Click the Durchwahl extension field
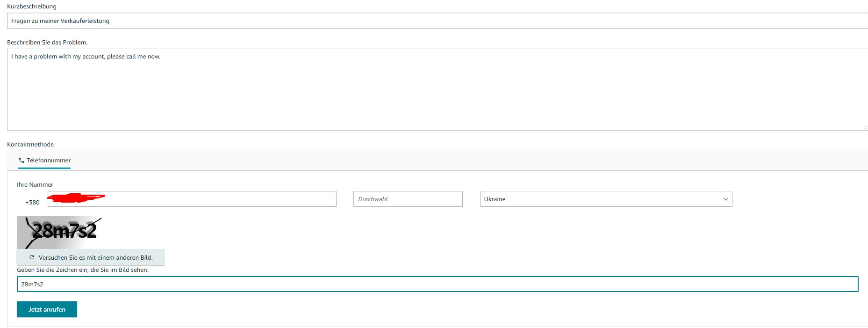The width and height of the screenshot is (868, 328). click(408, 199)
